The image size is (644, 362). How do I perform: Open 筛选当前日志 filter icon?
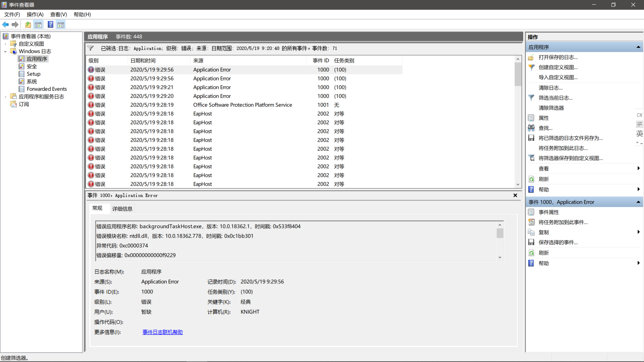click(532, 98)
